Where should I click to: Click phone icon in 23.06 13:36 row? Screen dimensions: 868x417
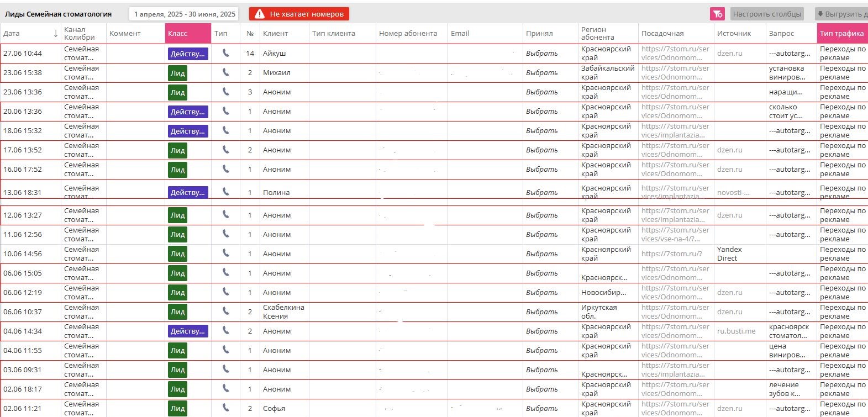[x=225, y=92]
